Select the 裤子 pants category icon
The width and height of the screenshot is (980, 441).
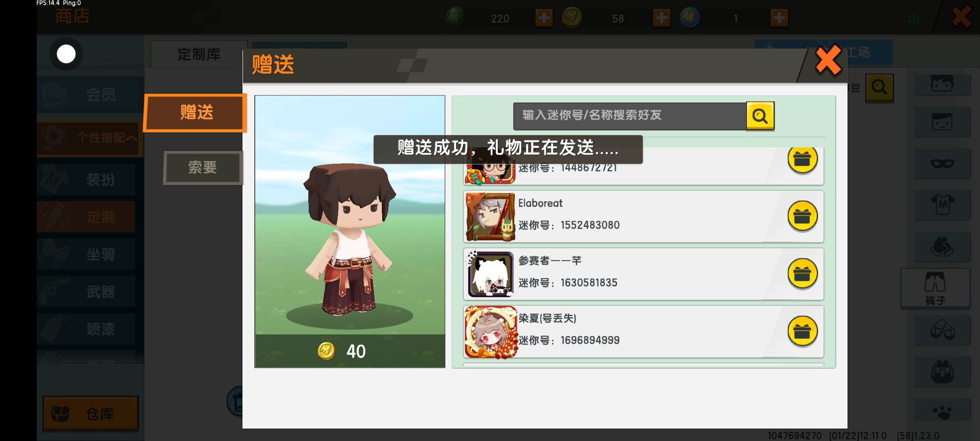tap(935, 288)
